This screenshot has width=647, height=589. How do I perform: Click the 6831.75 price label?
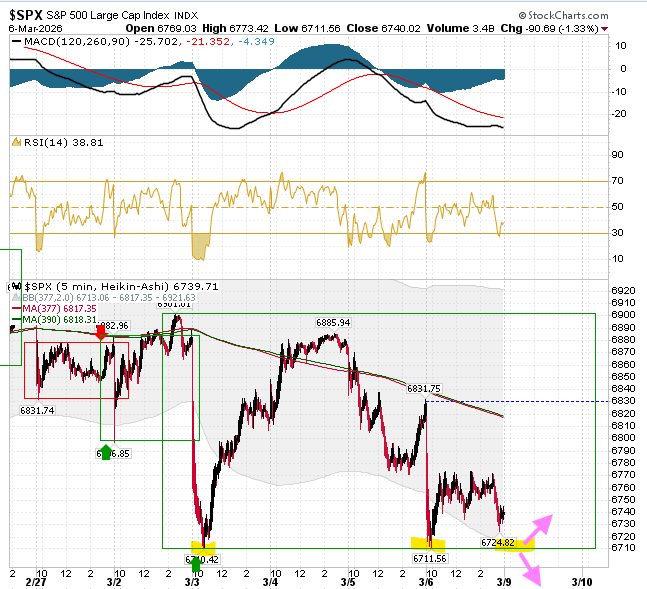tap(424, 389)
